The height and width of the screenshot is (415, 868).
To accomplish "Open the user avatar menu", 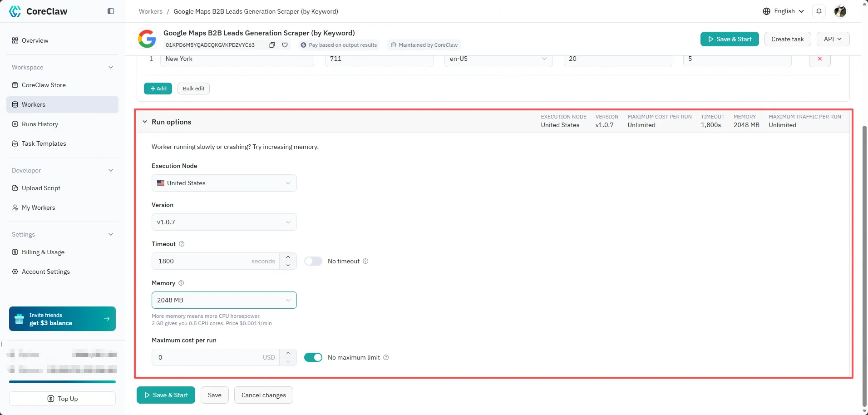I will [x=840, y=11].
